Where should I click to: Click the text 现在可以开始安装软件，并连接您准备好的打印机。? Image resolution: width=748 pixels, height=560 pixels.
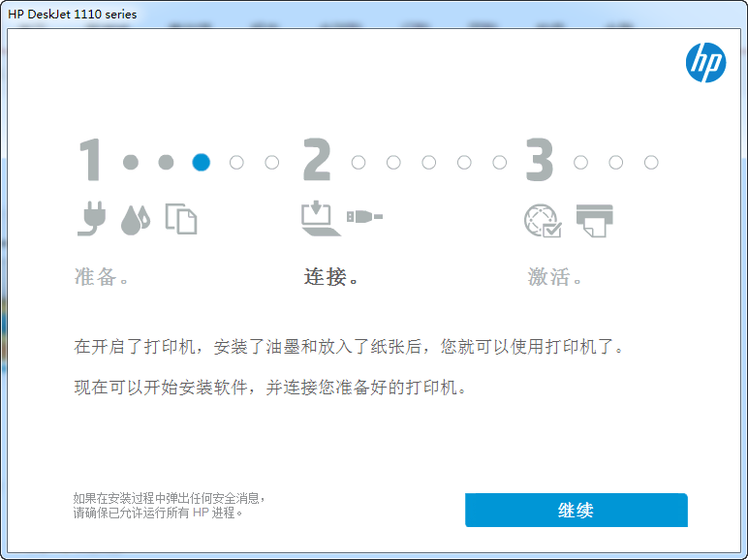(270, 388)
